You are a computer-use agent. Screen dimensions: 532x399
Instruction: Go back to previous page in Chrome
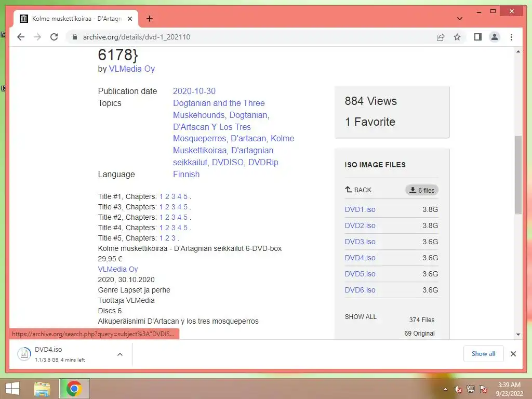(21, 37)
